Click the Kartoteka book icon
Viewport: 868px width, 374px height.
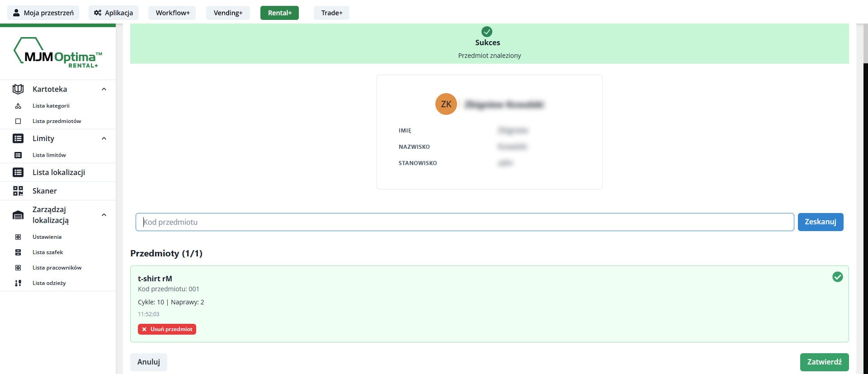click(18, 89)
